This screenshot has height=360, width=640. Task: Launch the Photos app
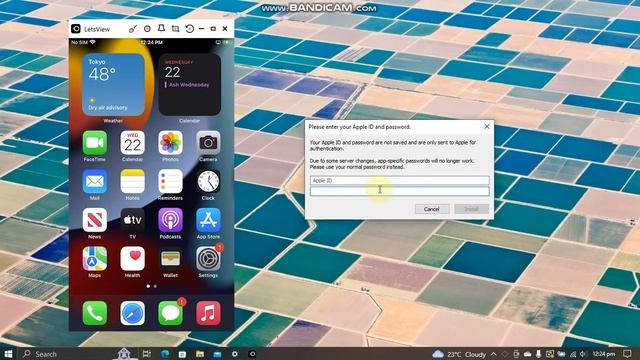(x=170, y=143)
